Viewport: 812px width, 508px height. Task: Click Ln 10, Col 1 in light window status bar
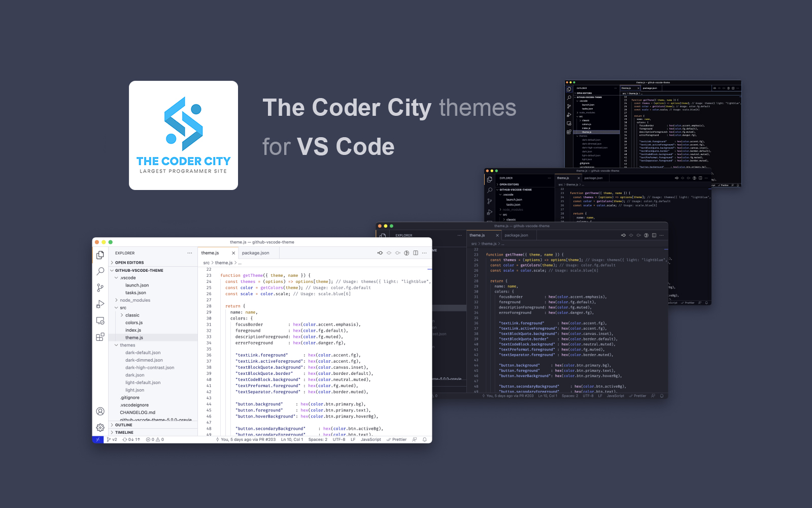tap(292, 440)
